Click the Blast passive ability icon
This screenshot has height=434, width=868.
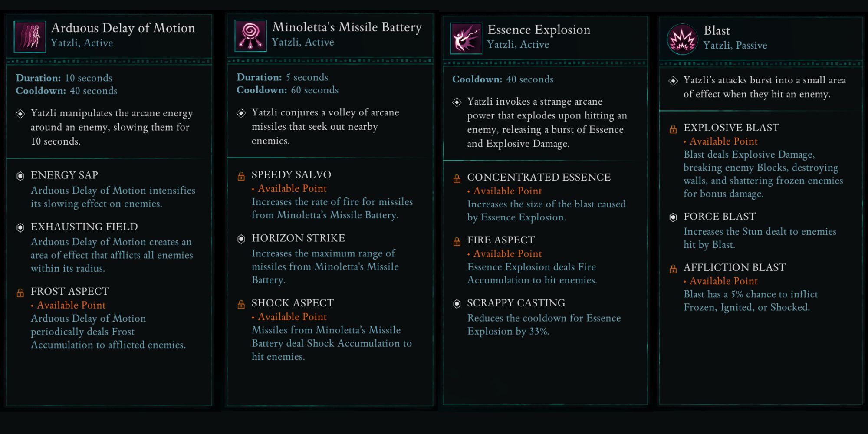pyautogui.click(x=682, y=39)
